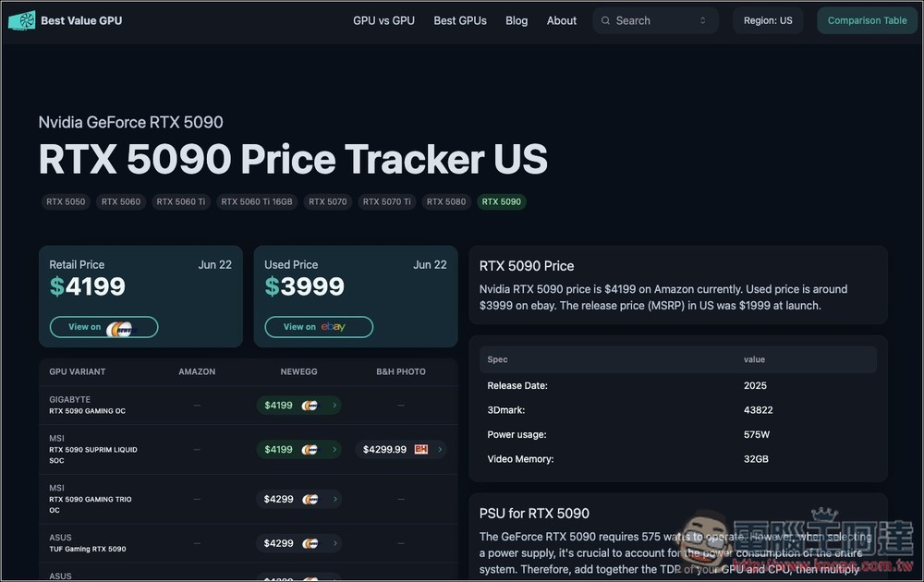Click into the Search input field
Image resolution: width=924 pixels, height=582 pixels.
click(x=655, y=20)
